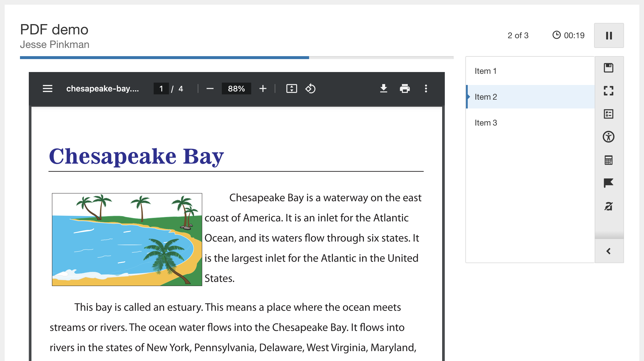Download the chesapeake-bay PDF

click(x=383, y=88)
